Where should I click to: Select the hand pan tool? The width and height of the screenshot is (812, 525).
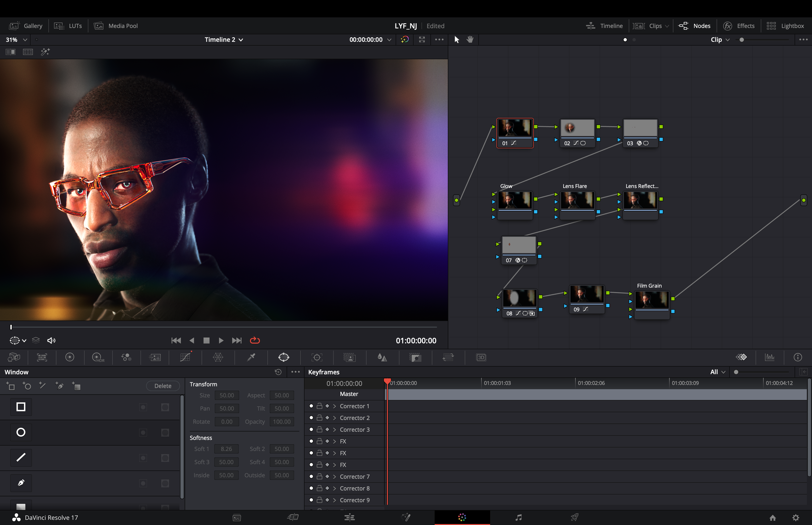pyautogui.click(x=470, y=40)
